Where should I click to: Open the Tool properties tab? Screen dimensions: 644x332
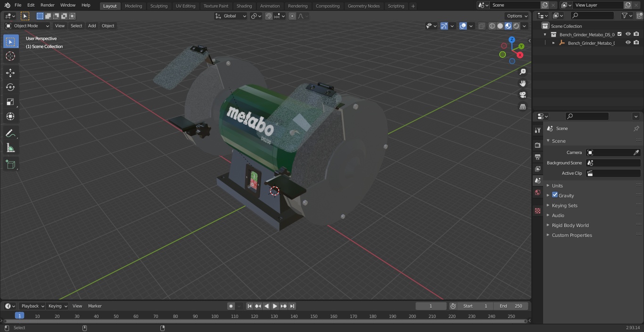pos(537,130)
